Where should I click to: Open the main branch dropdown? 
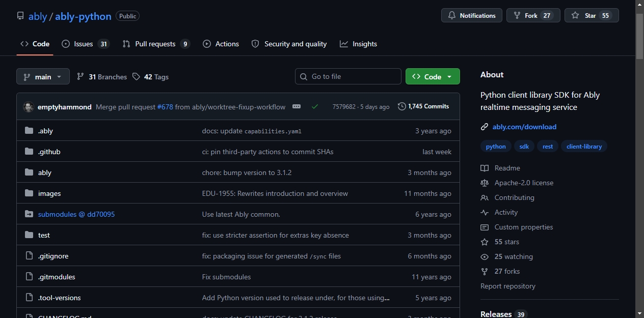point(43,77)
